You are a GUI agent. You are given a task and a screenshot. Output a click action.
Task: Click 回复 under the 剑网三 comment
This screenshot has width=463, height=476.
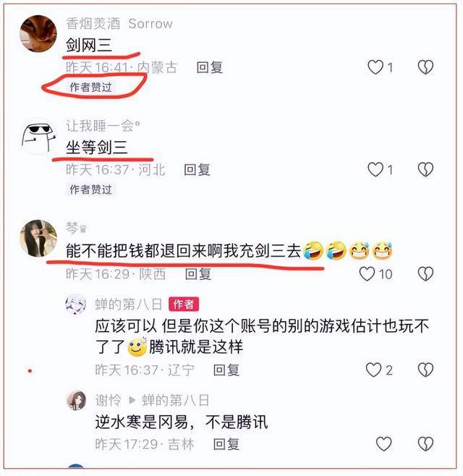(x=210, y=67)
